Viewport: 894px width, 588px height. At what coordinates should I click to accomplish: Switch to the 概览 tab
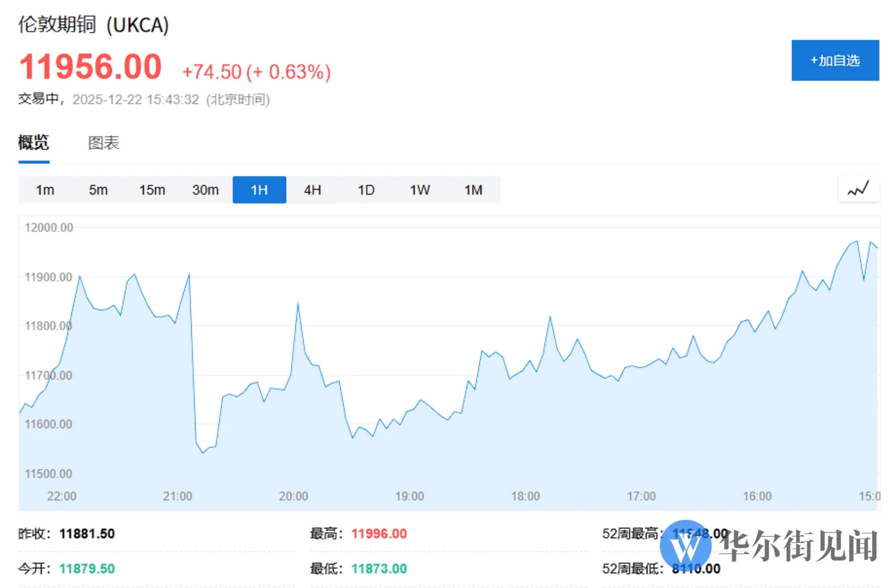pos(34,143)
